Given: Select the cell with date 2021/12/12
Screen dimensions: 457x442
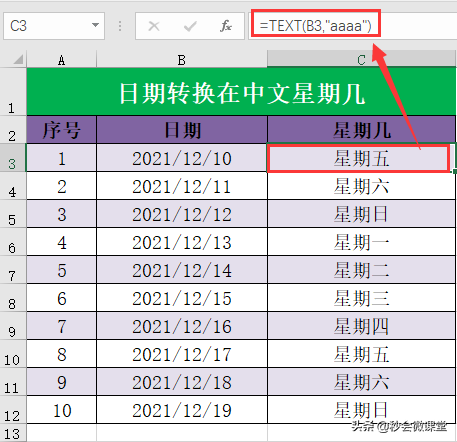Looking at the screenshot, I should pyautogui.click(x=182, y=214).
